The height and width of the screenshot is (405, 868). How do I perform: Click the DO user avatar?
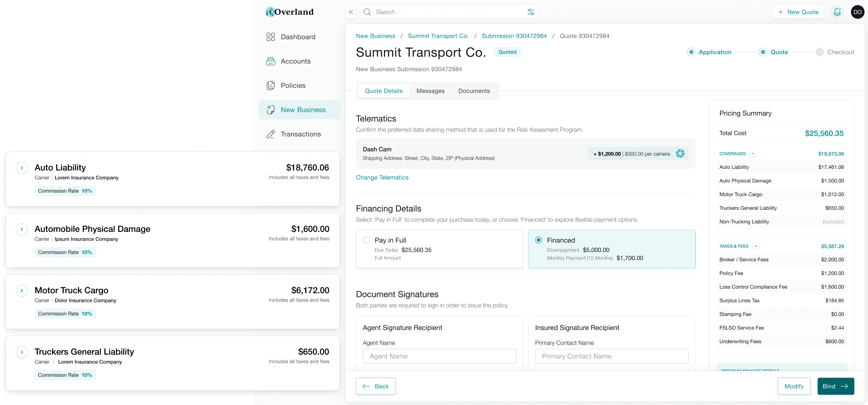click(857, 12)
